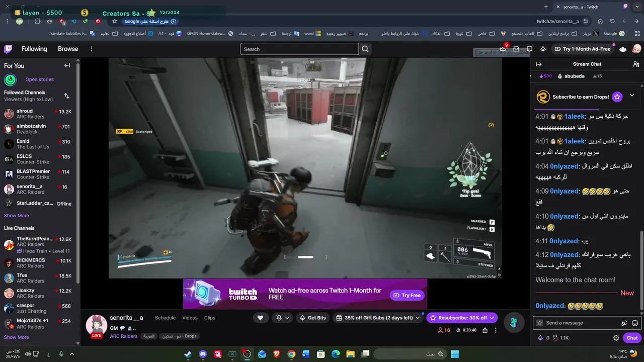Click Try 1-Month Ad-Free button
Image resolution: width=644 pixels, height=362 pixels.
click(x=583, y=49)
